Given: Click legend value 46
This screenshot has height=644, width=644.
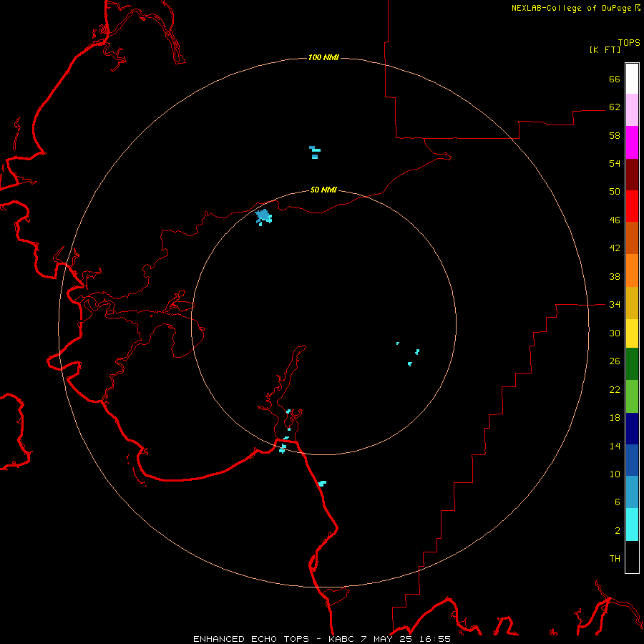Looking at the screenshot, I should 615,220.
